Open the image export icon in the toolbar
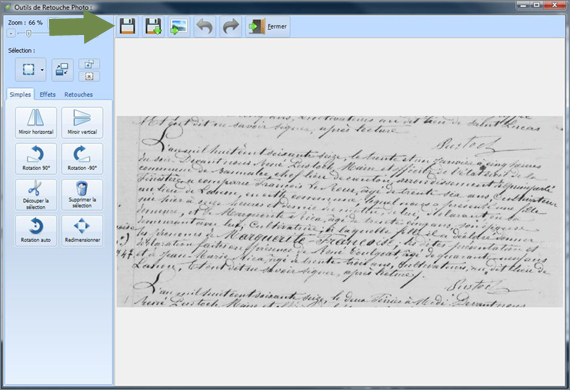The image size is (570, 390). coord(179,27)
